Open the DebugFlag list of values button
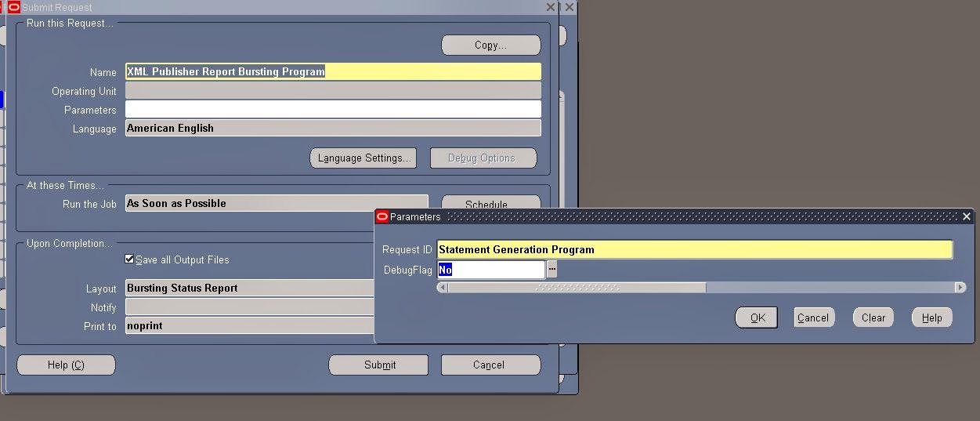 coord(551,270)
